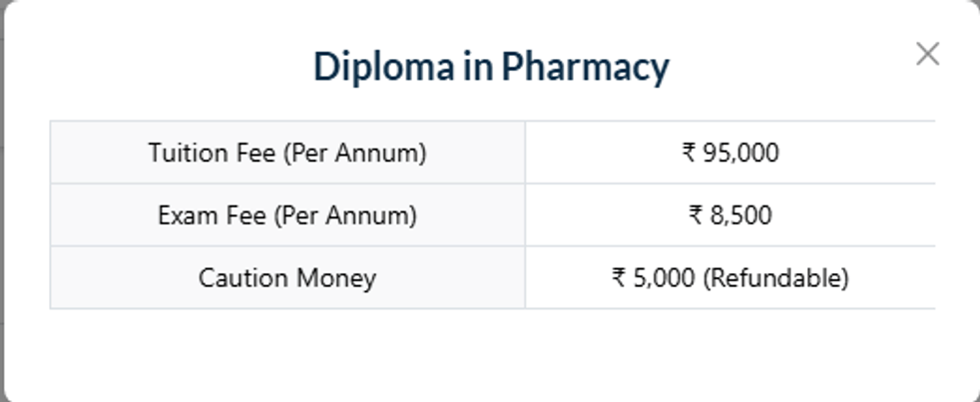Click the rupee symbol beside 8,500
Screen dimensions: 980x402
[x=696, y=214]
